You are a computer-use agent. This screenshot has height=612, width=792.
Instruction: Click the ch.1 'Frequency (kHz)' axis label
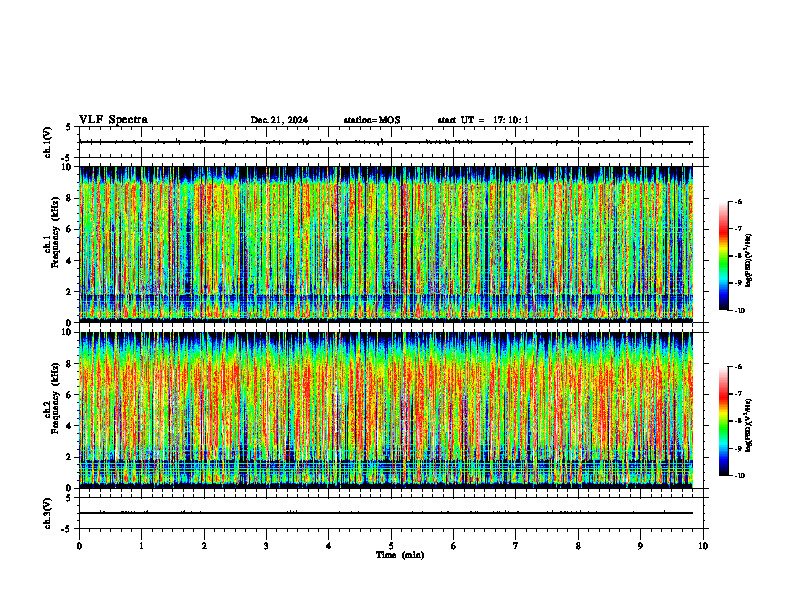[56, 232]
